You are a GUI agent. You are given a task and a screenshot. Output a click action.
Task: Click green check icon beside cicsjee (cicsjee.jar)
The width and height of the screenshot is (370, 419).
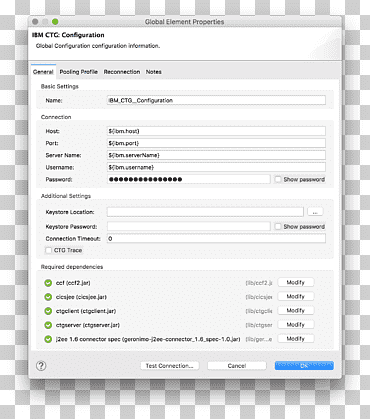pyautogui.click(x=48, y=297)
